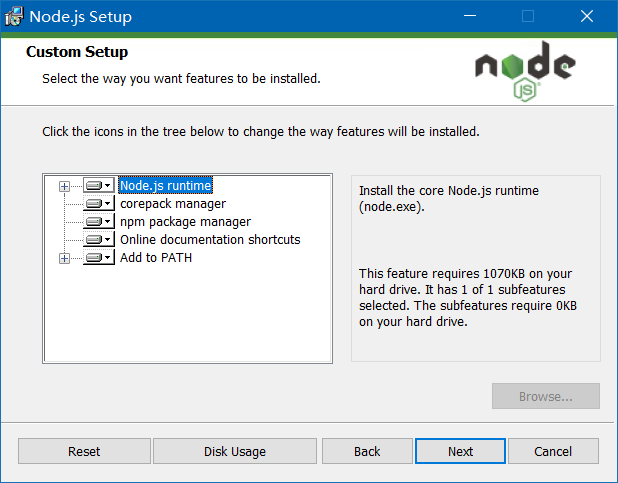618x483 pixels.
Task: Cancel the Node.js installation
Action: (553, 451)
